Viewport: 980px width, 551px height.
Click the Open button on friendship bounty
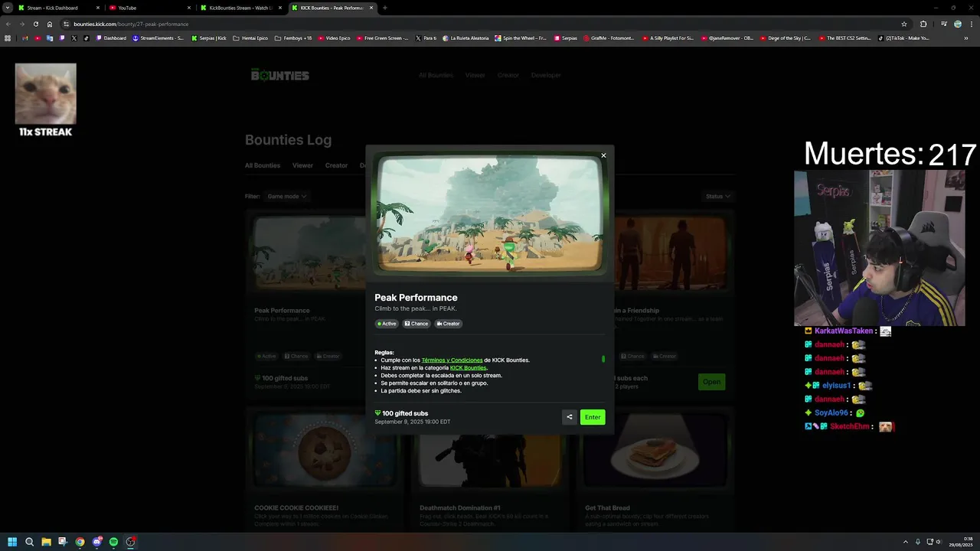(x=711, y=382)
